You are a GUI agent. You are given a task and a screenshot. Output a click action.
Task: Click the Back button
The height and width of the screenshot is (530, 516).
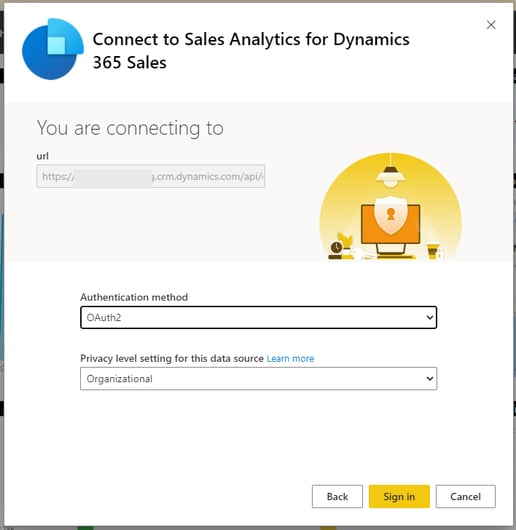[337, 496]
